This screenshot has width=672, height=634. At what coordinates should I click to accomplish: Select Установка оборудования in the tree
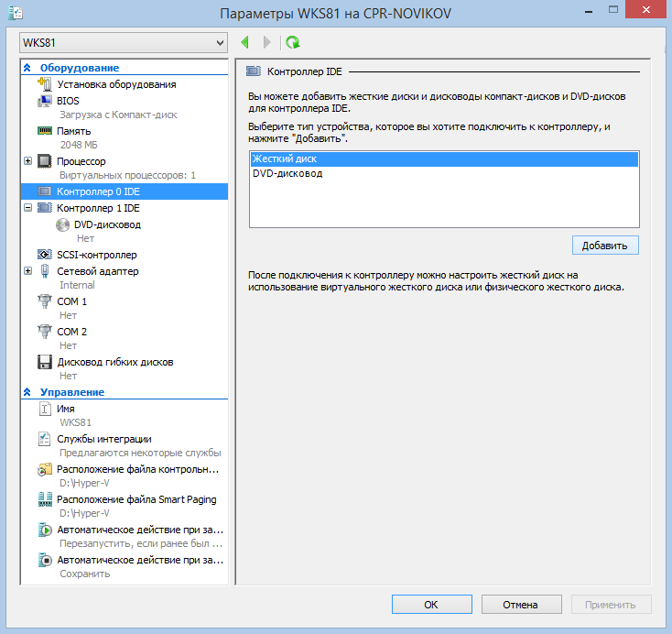pos(116,84)
